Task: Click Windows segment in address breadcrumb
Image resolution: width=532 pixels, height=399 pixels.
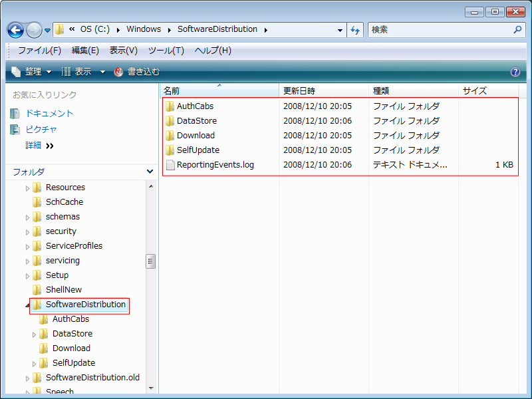Action: (x=144, y=29)
